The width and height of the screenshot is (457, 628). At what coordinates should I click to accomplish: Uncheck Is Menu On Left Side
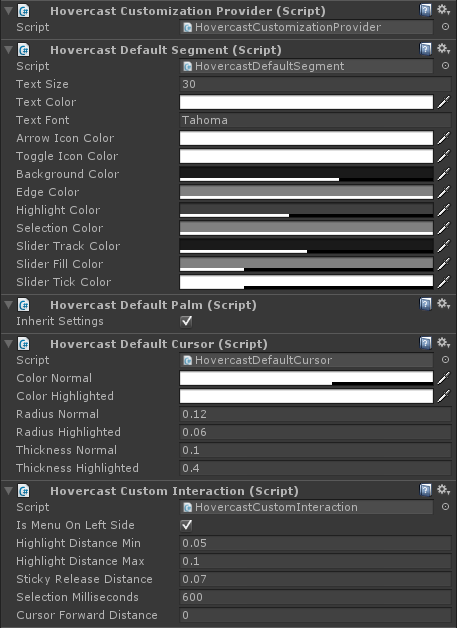point(186,525)
